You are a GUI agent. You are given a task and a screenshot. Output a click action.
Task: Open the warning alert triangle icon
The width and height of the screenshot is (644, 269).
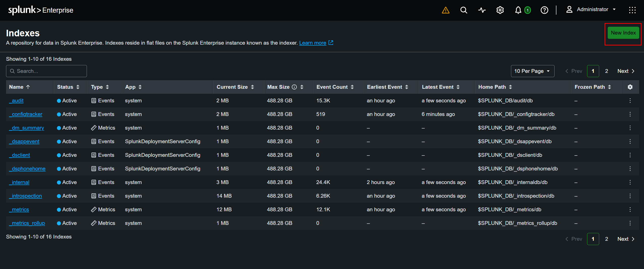(x=445, y=10)
